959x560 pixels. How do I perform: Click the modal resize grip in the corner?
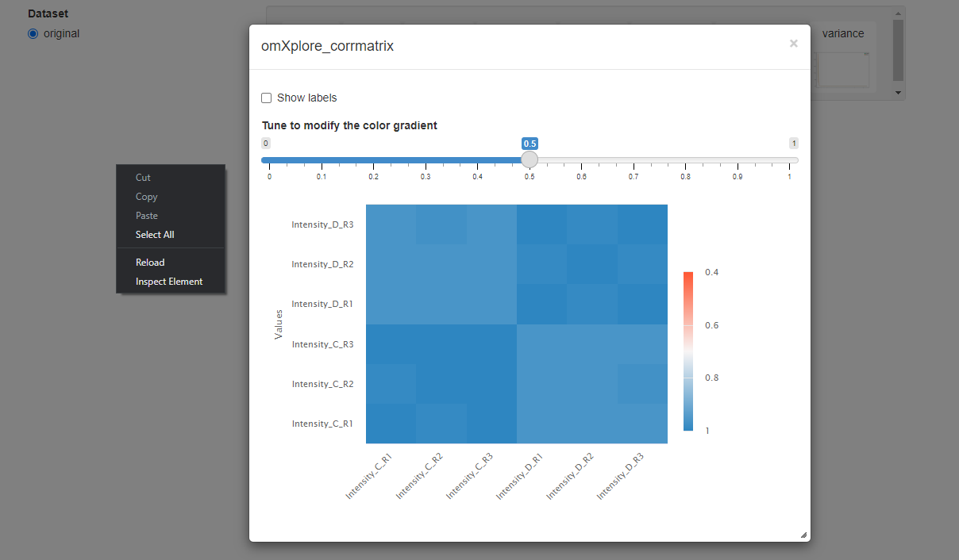pos(803,535)
